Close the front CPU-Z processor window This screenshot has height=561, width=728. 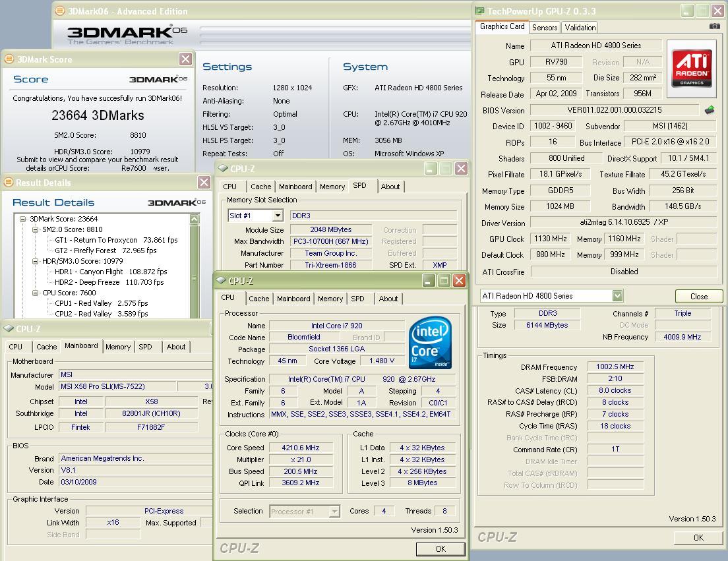pos(459,280)
